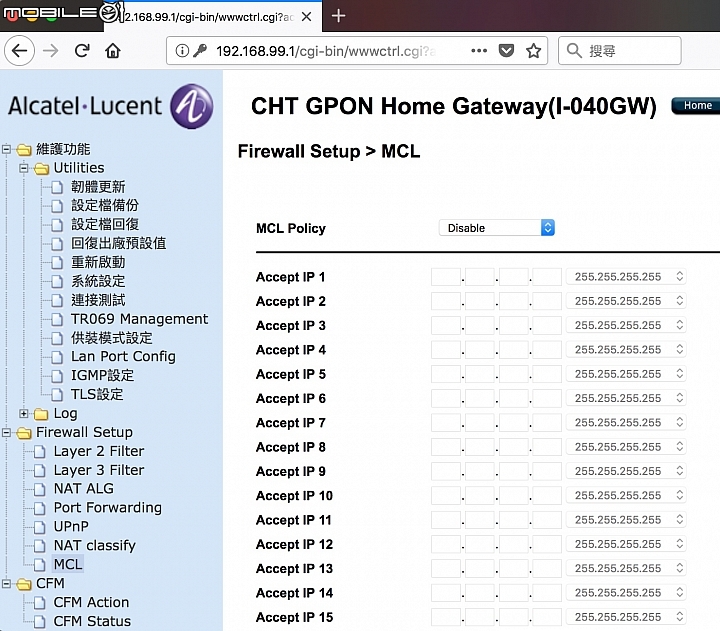Click fourth octet field of Accept IP 4
The width and height of the screenshot is (720, 631).
tap(547, 350)
